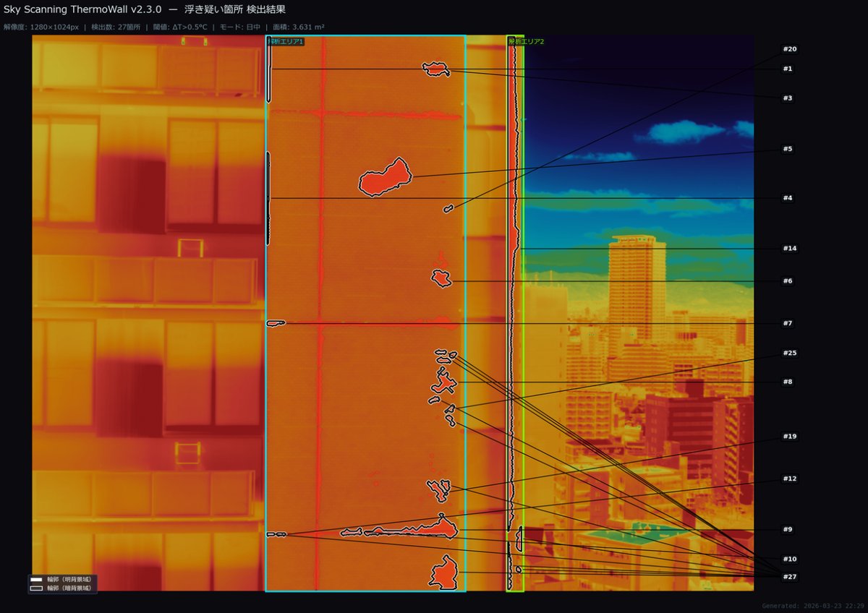Screen dimensions: 868x613
Task: Click the #3 annotation tag
Action: tap(788, 98)
